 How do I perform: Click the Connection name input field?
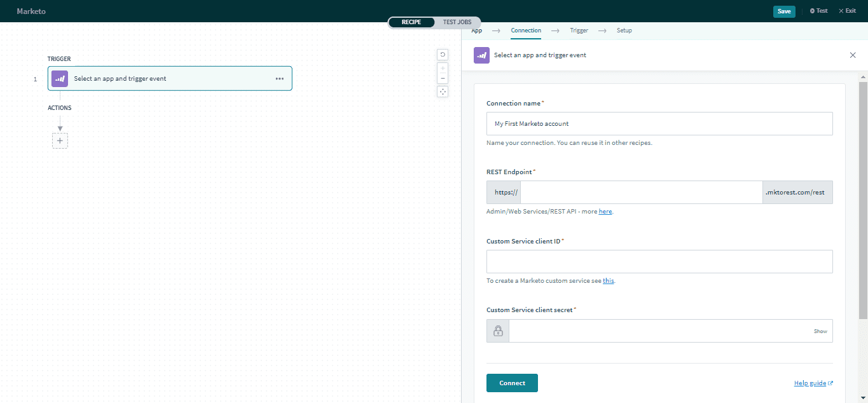tap(659, 123)
